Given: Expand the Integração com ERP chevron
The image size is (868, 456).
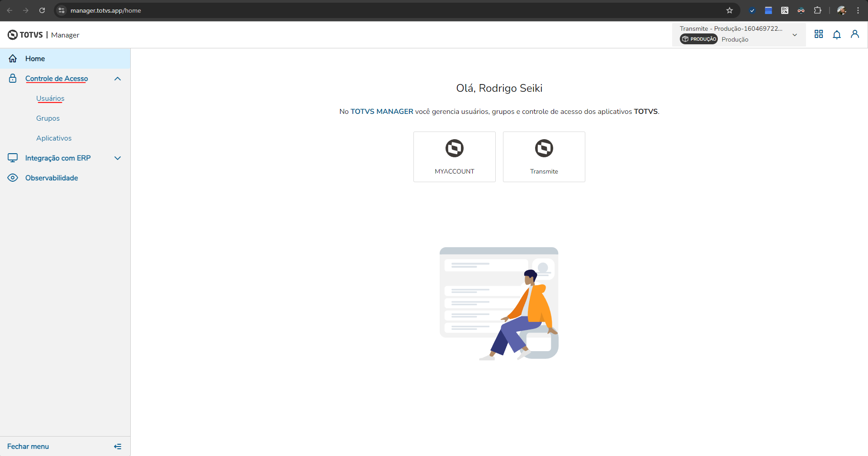Looking at the screenshot, I should click(118, 158).
